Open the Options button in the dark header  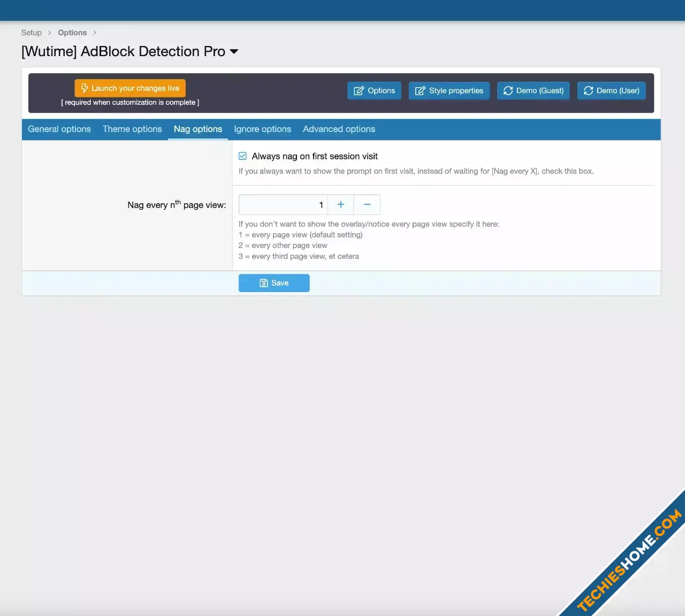(374, 90)
